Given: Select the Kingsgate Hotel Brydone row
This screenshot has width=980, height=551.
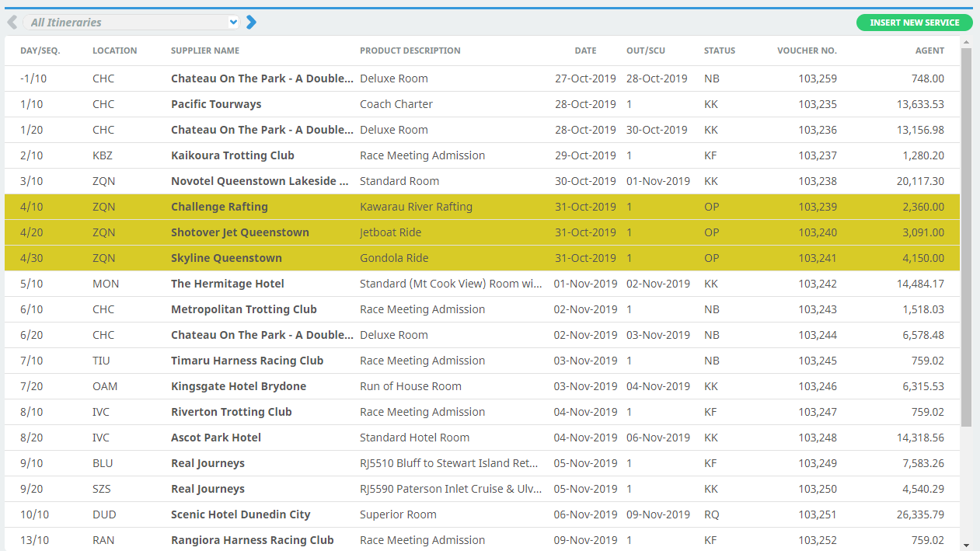Looking at the screenshot, I should (482, 386).
